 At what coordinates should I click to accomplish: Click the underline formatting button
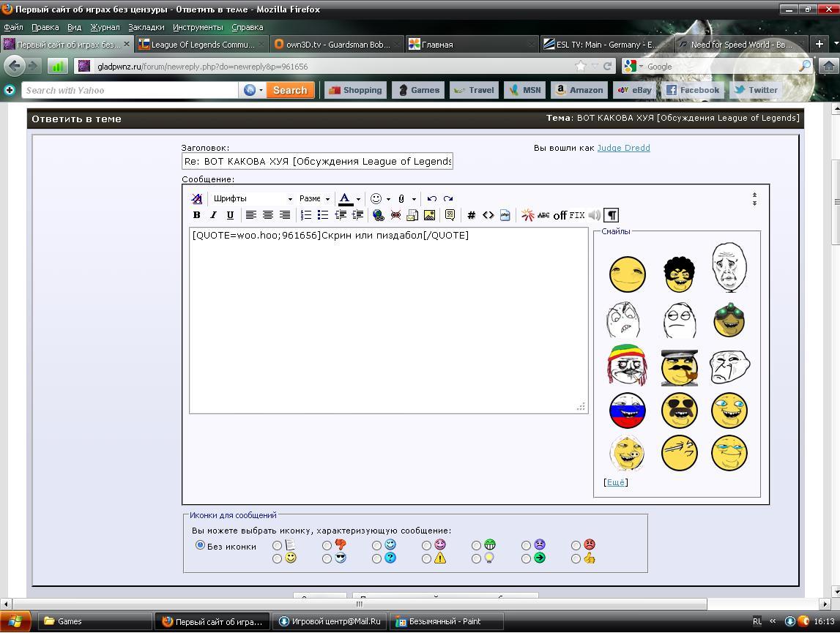[230, 215]
